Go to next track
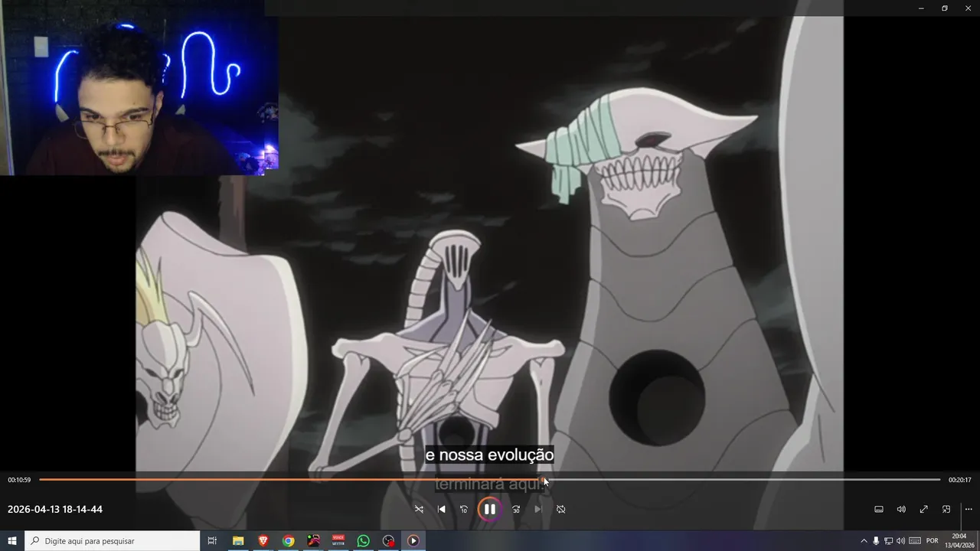Screen dimensions: 980x551 coord(538,509)
